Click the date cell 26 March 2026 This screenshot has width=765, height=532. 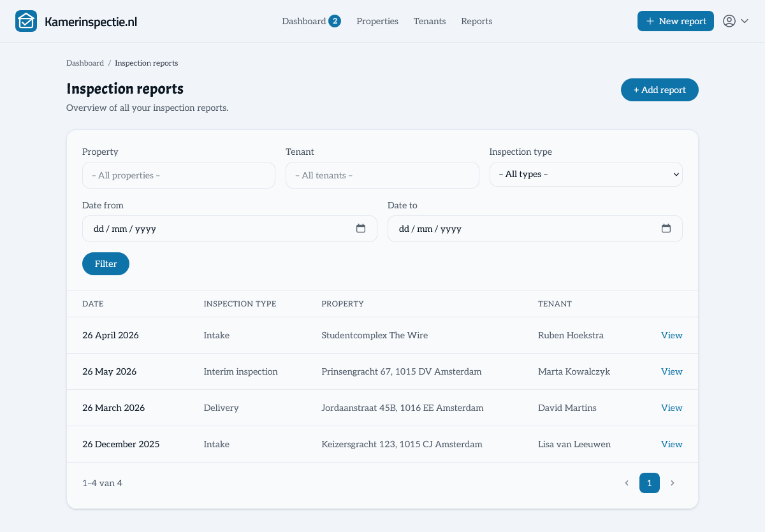pyautogui.click(x=113, y=408)
